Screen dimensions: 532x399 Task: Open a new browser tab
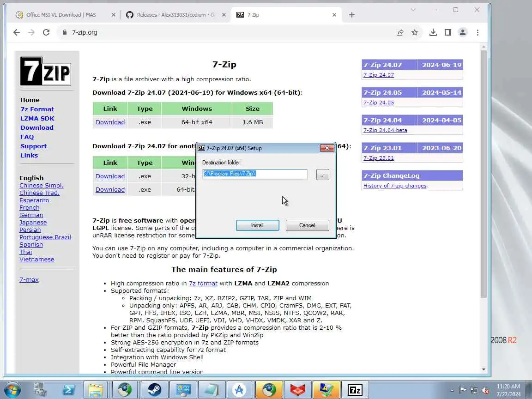352,15
